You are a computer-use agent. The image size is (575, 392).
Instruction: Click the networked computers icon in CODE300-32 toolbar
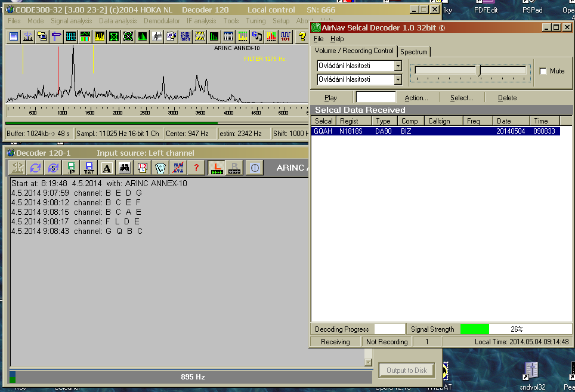[42, 36]
